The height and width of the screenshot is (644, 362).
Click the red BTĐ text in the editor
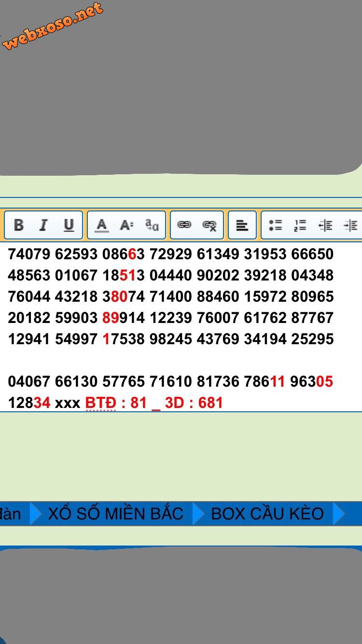click(100, 403)
